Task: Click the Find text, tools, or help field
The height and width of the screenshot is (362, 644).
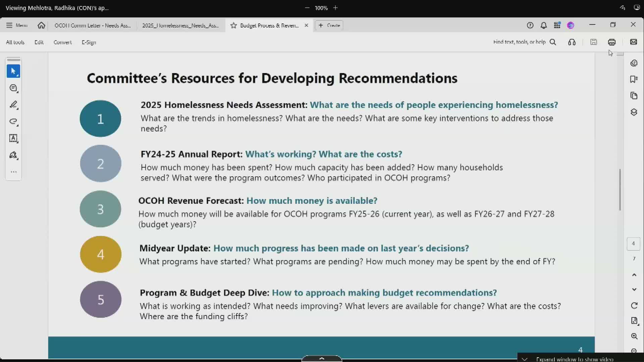Action: [519, 42]
